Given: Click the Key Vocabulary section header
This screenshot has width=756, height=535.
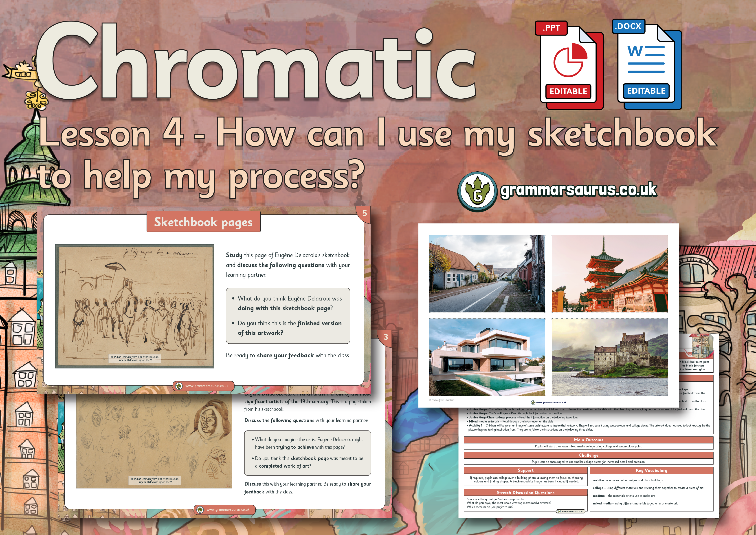Looking at the screenshot, I should pos(651,471).
